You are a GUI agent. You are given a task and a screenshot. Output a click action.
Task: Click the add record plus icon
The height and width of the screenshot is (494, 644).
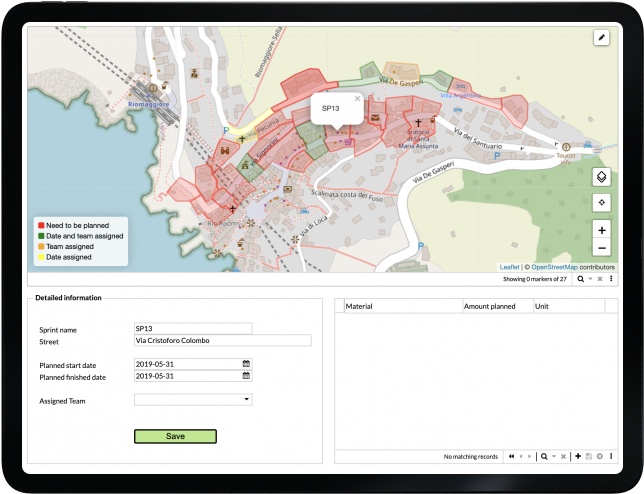578,456
